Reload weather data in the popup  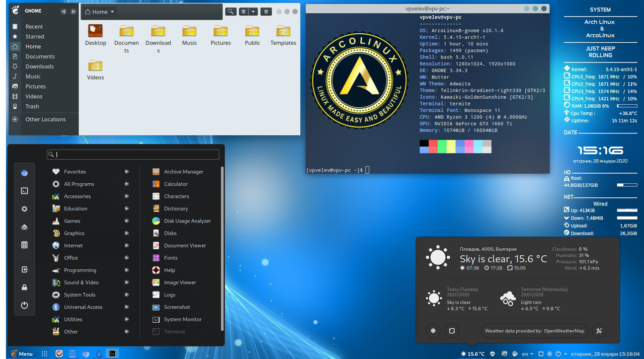[451, 331]
